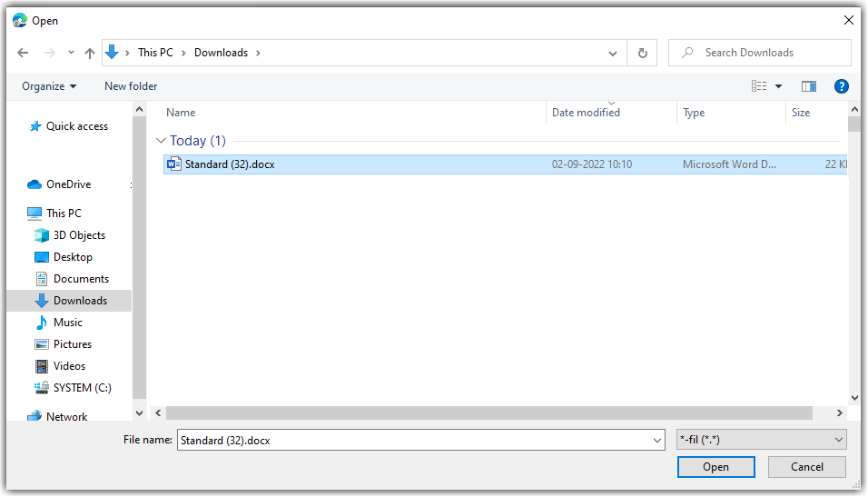Viewport: 868px width, 497px height.
Task: Click the Open button
Action: [715, 467]
